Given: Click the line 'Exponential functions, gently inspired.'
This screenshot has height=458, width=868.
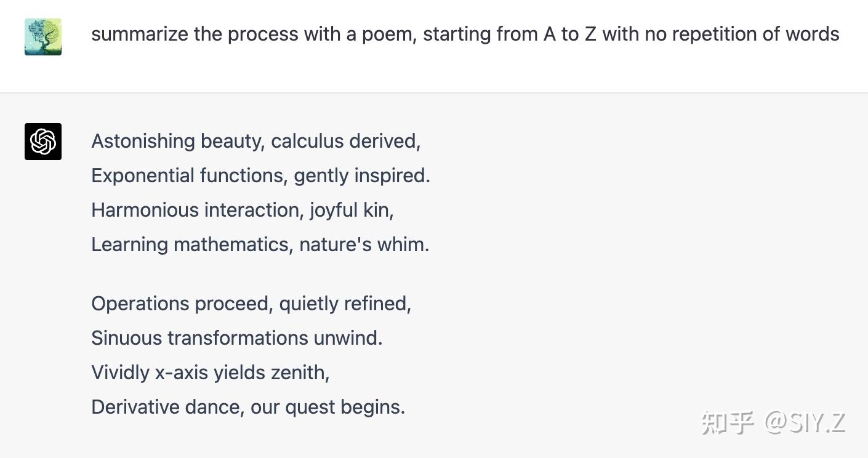Looking at the screenshot, I should coord(261,176).
